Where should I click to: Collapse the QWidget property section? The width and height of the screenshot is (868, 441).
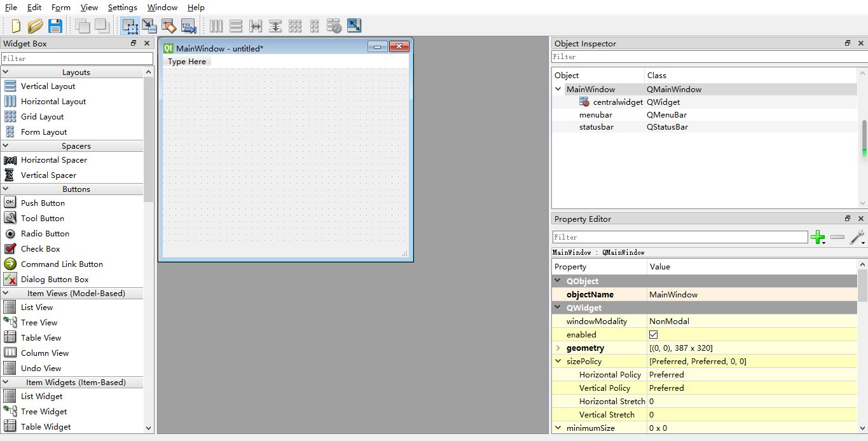tap(558, 308)
